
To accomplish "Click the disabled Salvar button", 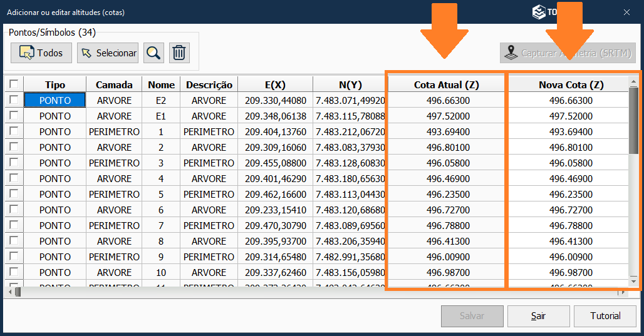I will [x=472, y=316].
